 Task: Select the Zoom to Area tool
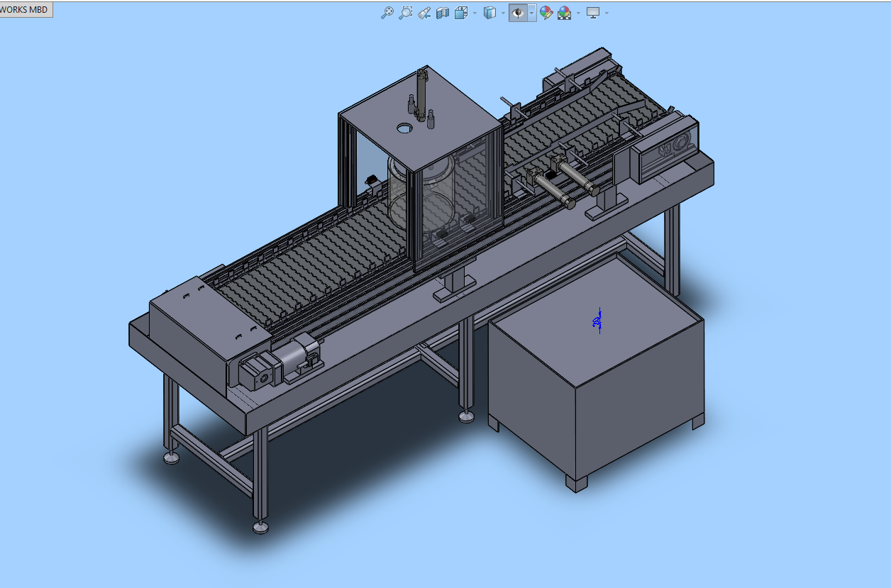coord(406,13)
